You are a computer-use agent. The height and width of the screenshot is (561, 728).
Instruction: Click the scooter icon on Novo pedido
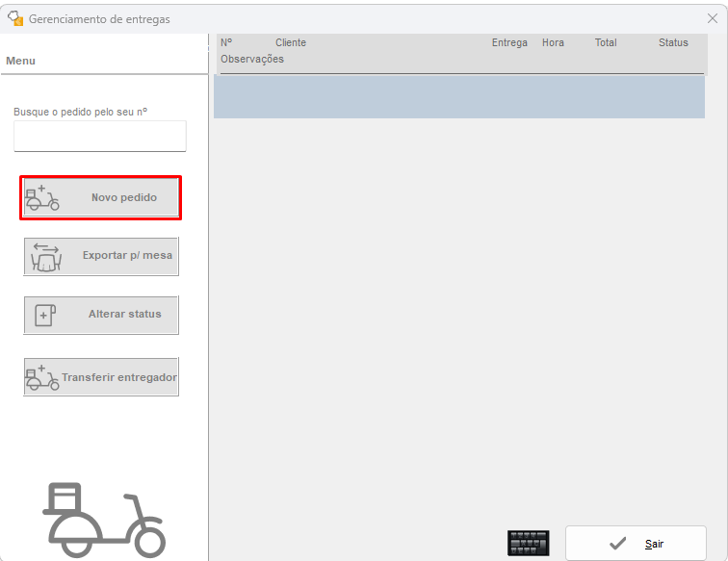[x=41, y=198]
